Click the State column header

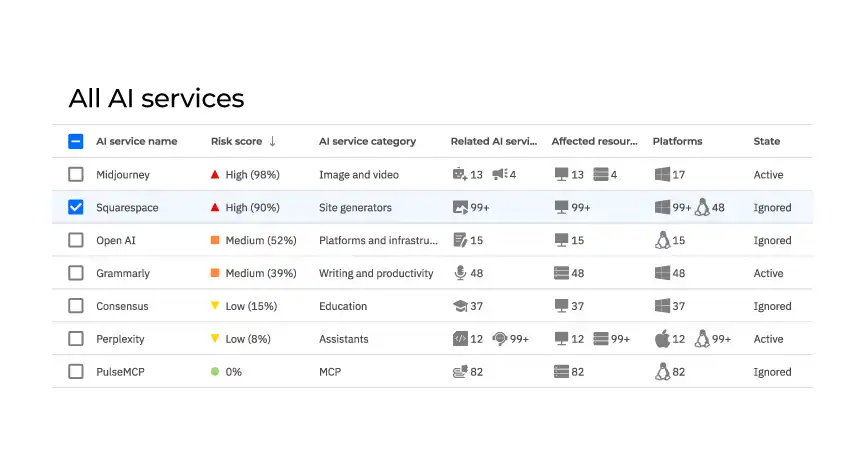(x=767, y=141)
